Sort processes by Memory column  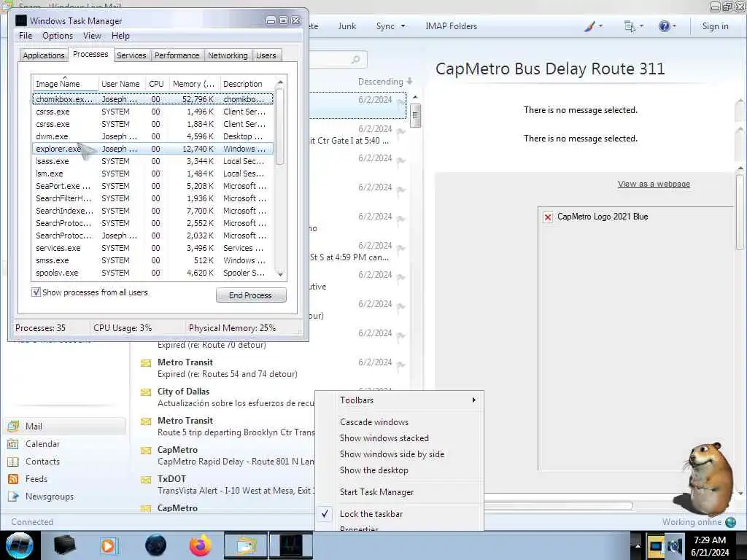coord(194,84)
